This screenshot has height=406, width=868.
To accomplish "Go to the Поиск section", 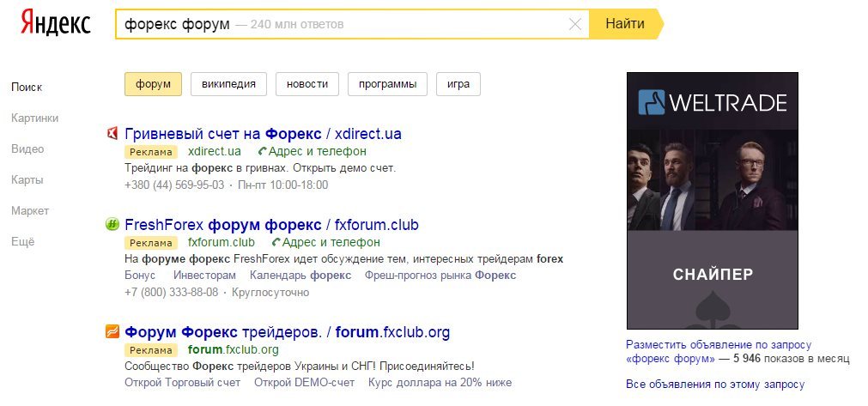I will coord(27,87).
